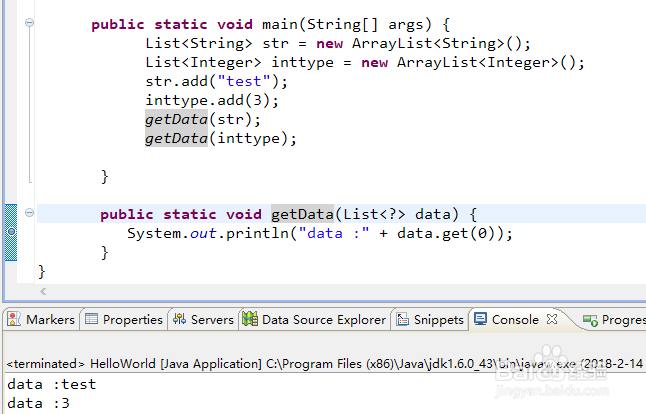This screenshot has width=646, height=414.
Task: Open the Data Source Explorer tab
Action: click(x=314, y=320)
